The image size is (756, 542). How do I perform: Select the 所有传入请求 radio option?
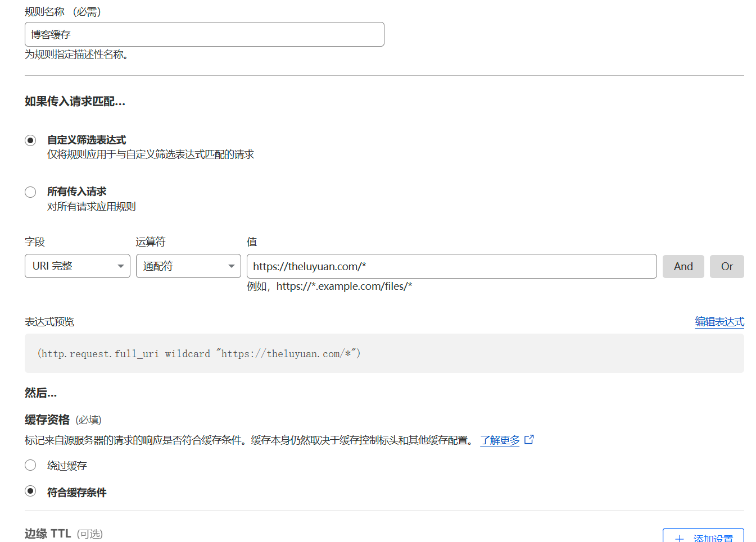(x=30, y=192)
